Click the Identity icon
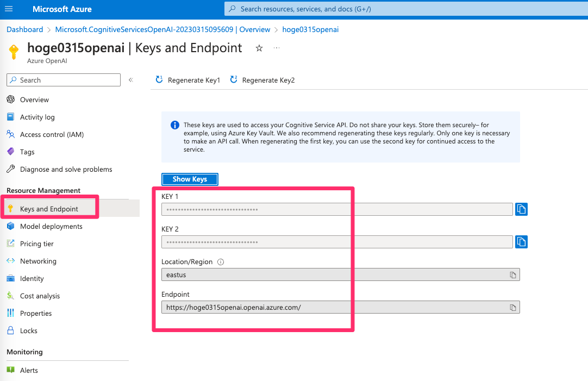The height and width of the screenshot is (381, 588). point(10,278)
